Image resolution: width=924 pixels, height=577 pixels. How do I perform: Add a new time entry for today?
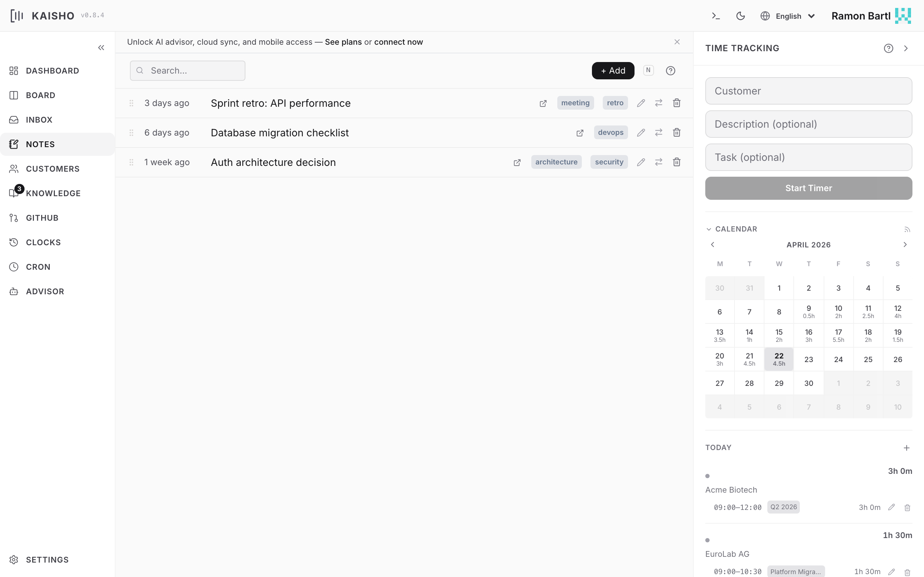tap(906, 448)
